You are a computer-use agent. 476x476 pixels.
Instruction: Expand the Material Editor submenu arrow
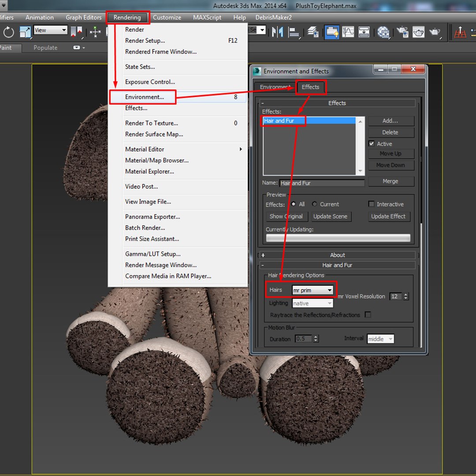(241, 149)
